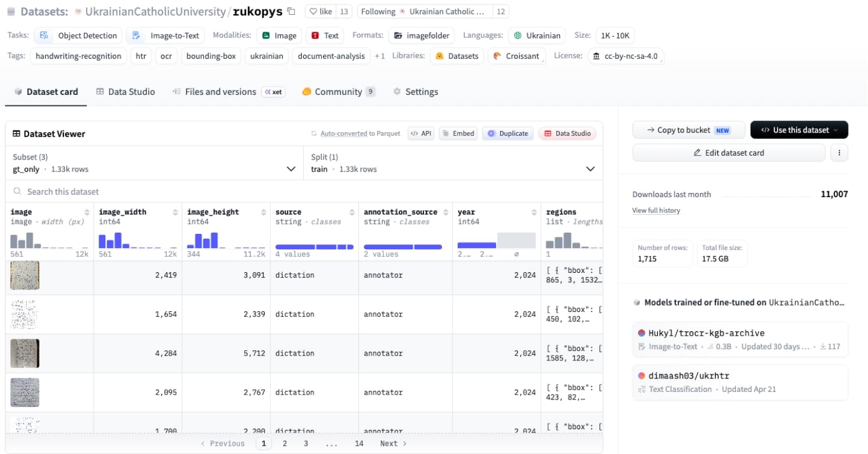Click the image_height cell 3,091

(226, 275)
